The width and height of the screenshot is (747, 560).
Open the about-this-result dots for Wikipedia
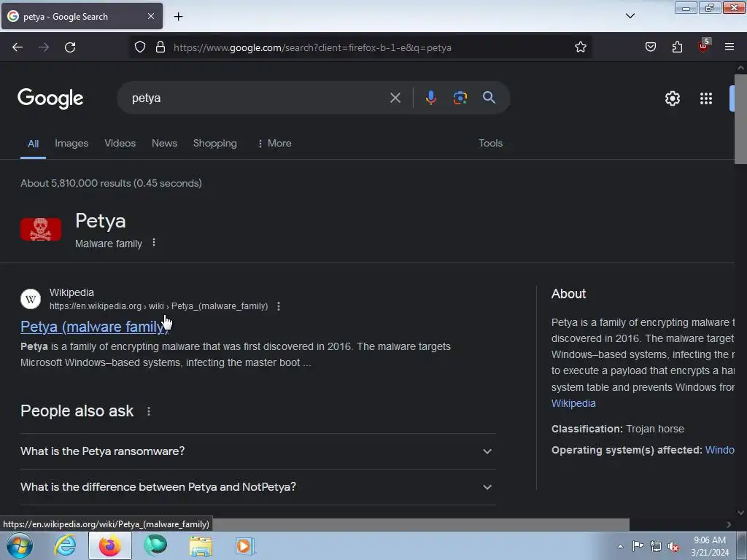point(279,306)
